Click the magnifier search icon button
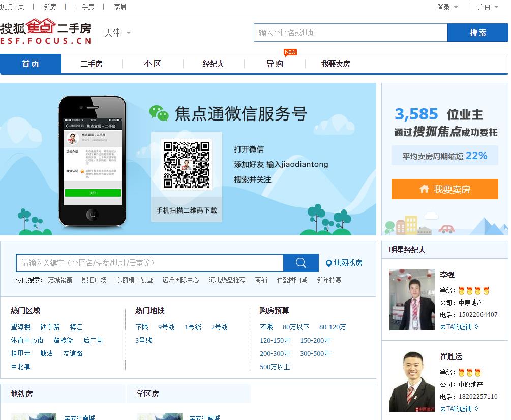Image resolution: width=511 pixels, height=420 pixels. pyautogui.click(x=300, y=262)
